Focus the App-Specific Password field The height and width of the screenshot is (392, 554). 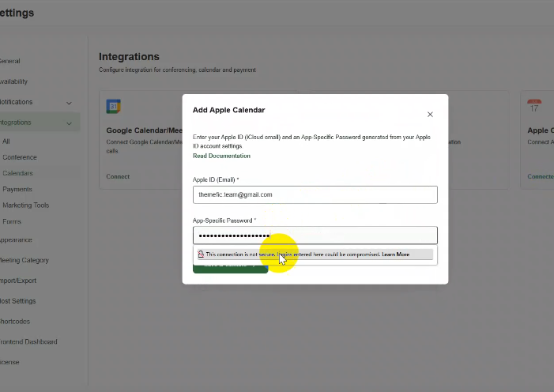pyautogui.click(x=315, y=236)
